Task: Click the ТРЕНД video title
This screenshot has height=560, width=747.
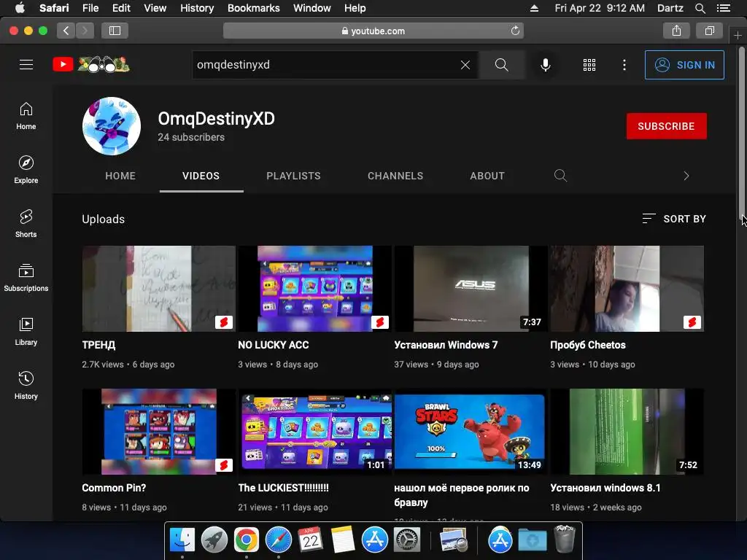Action: (x=98, y=345)
